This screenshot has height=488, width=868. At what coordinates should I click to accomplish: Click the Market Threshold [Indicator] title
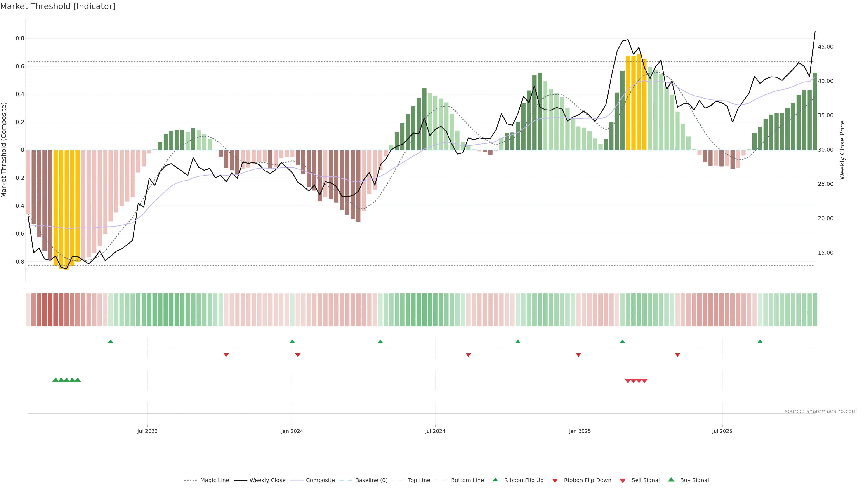click(58, 6)
